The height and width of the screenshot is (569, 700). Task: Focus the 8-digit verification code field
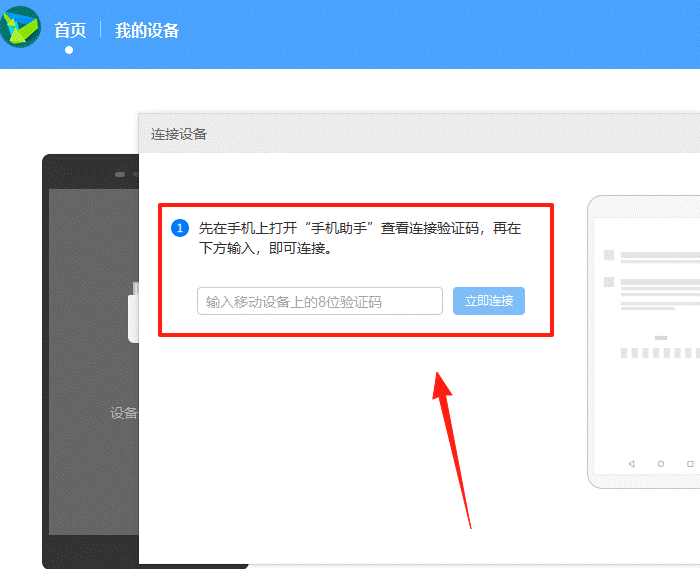click(320, 301)
